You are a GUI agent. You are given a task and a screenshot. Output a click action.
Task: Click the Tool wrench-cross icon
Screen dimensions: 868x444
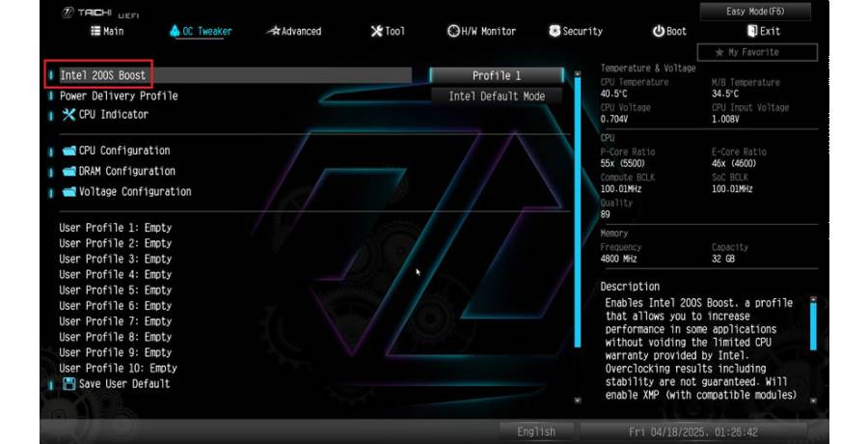point(376,31)
